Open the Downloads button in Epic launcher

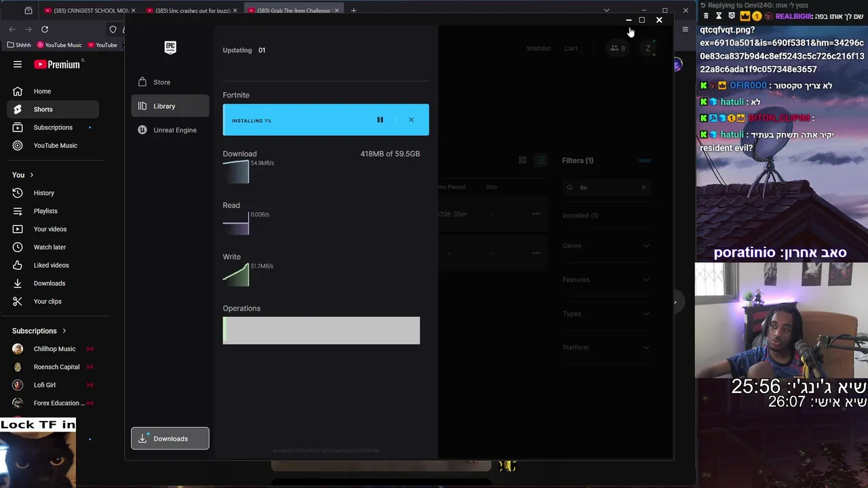point(170,439)
